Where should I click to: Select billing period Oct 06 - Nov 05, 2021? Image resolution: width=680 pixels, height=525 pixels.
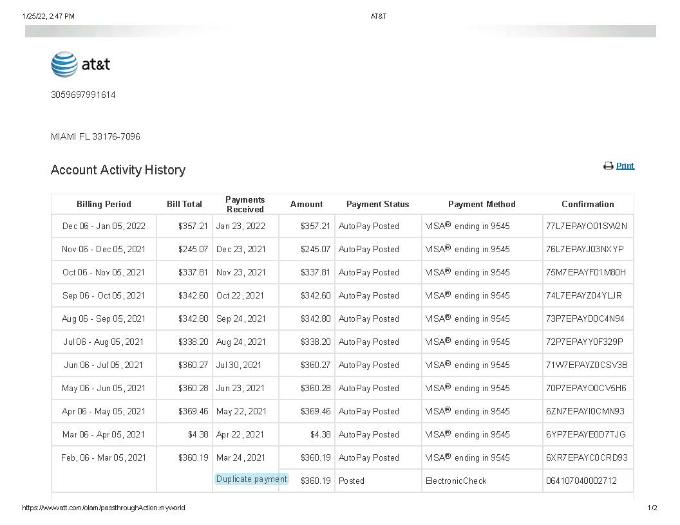click(104, 273)
